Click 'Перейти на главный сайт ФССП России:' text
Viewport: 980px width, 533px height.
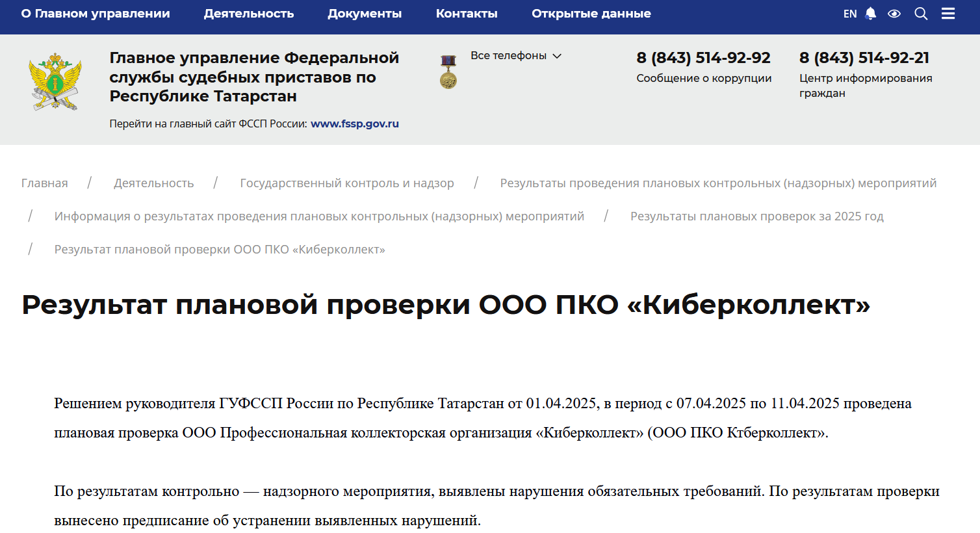click(x=208, y=123)
